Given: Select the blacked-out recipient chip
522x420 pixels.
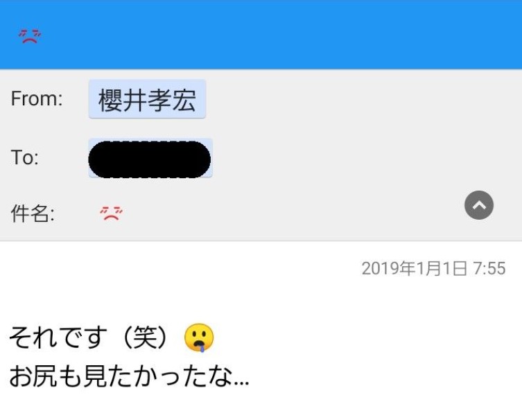Looking at the screenshot, I should point(150,158).
